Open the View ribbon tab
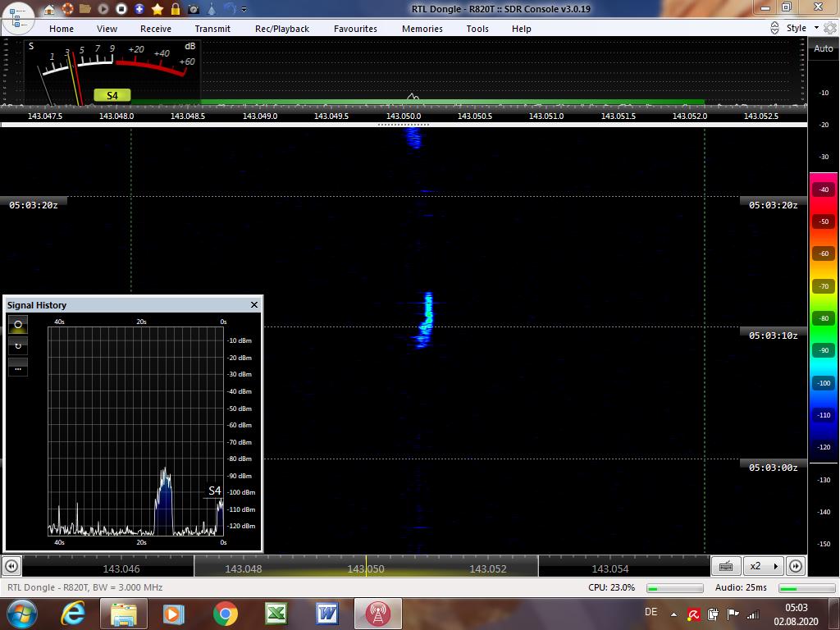 tap(107, 29)
